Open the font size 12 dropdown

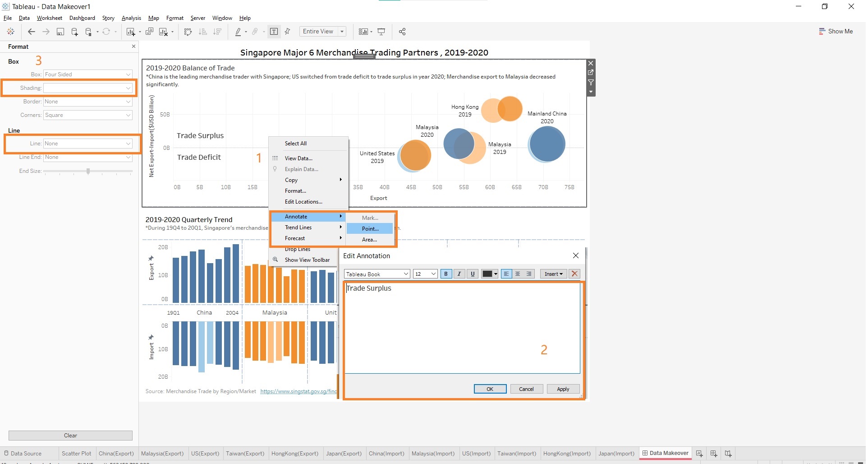[425, 274]
